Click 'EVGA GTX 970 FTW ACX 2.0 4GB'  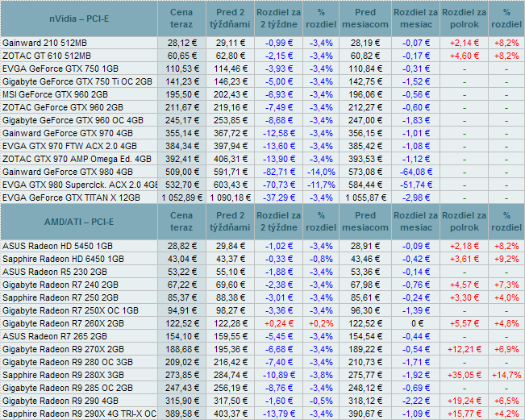pos(69,146)
